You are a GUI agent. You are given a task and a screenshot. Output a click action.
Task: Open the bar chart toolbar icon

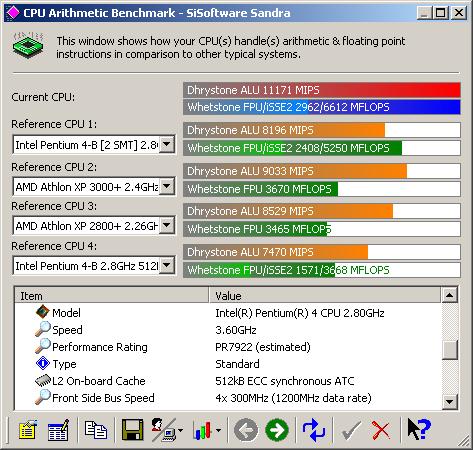[x=203, y=430]
